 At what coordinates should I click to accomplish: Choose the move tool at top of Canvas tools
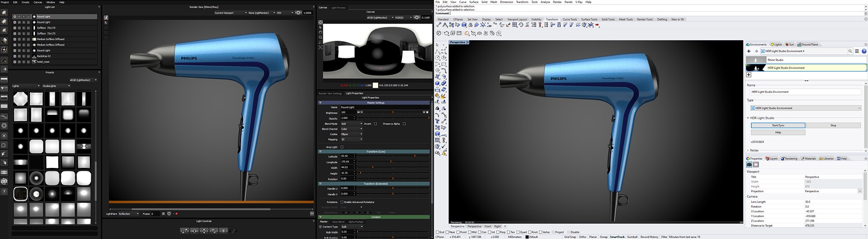(321, 22)
